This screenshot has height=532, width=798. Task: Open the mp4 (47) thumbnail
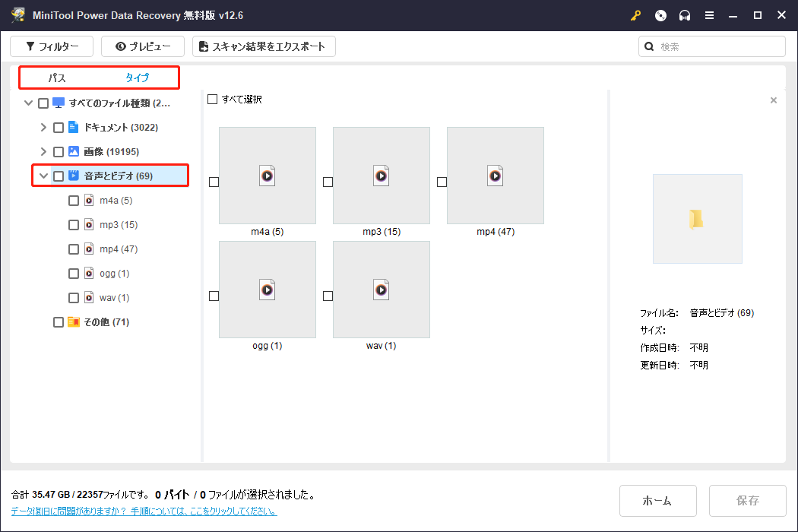pyautogui.click(x=496, y=176)
